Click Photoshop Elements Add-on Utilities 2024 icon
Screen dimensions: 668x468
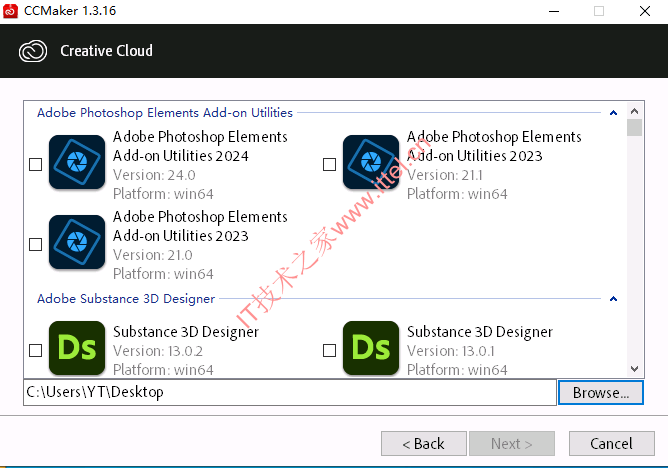(77, 162)
